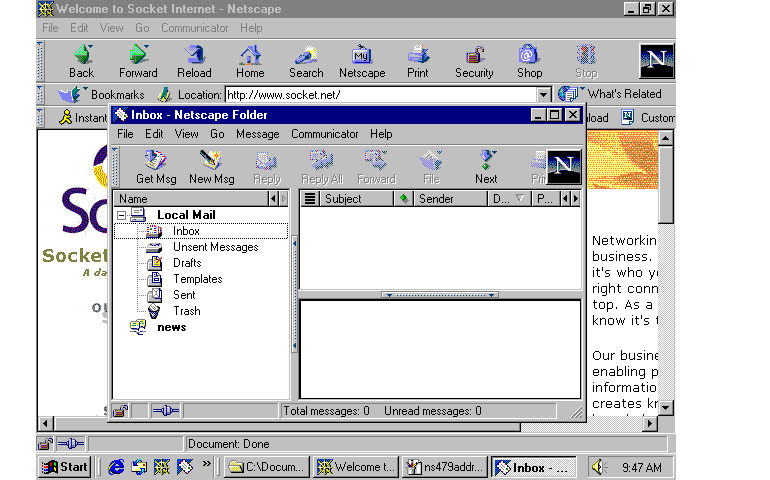Select the Trash folder
The height and width of the screenshot is (480, 770).
[x=187, y=311]
